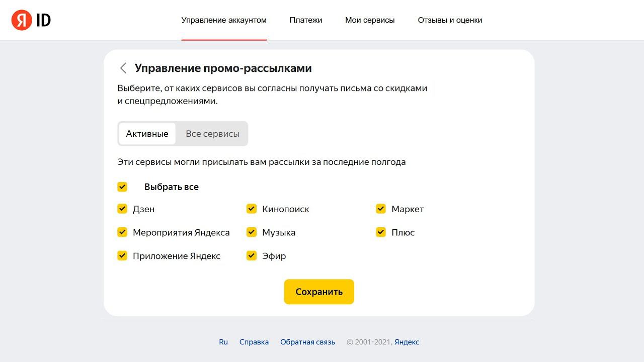
Task: Toggle the Эфир checkbox
Action: [252, 256]
